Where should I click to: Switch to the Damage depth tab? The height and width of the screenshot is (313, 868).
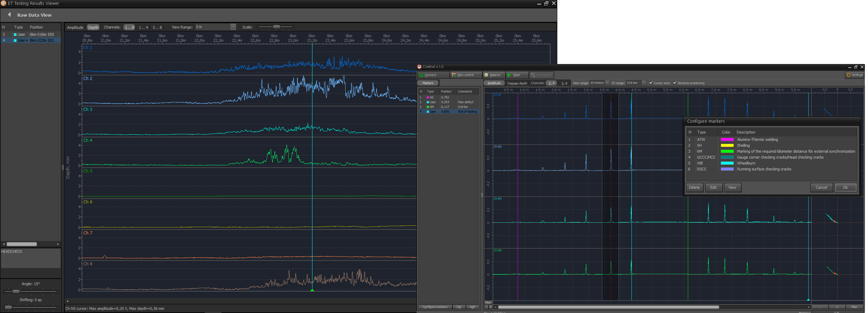point(517,83)
